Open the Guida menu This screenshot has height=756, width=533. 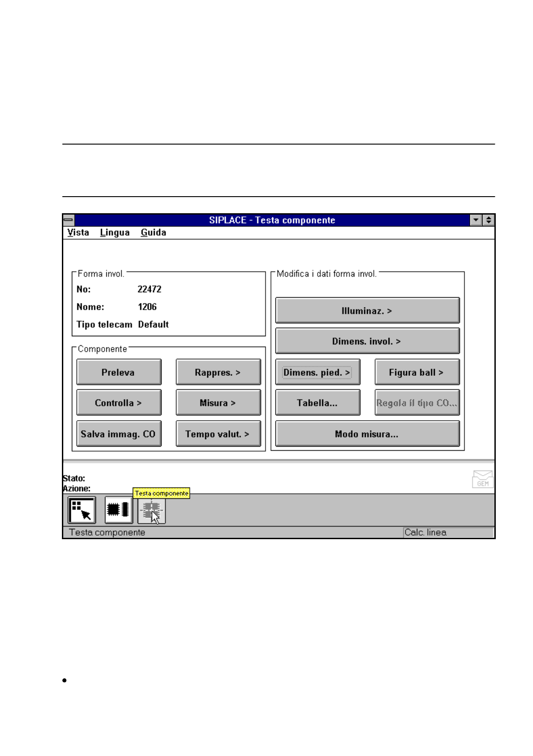(x=153, y=233)
